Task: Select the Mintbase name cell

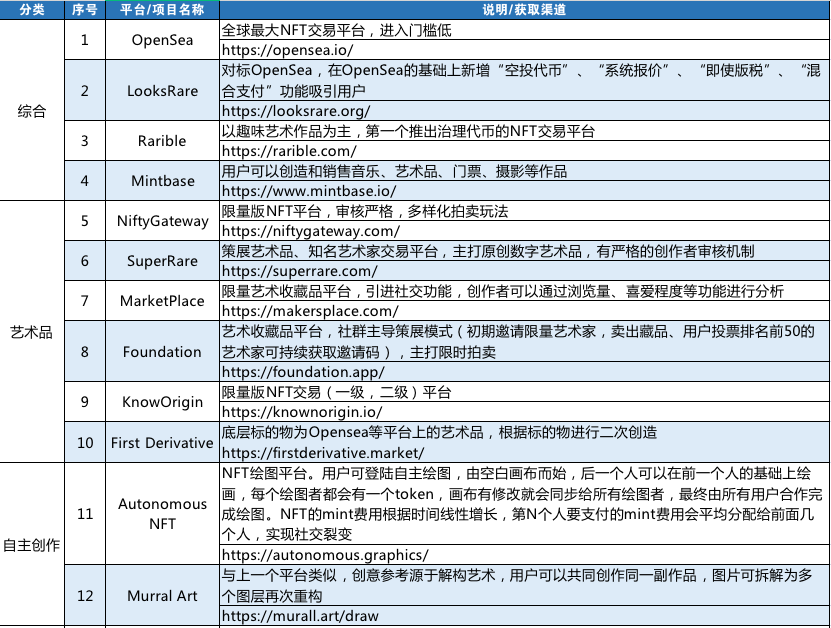Action: click(162, 181)
